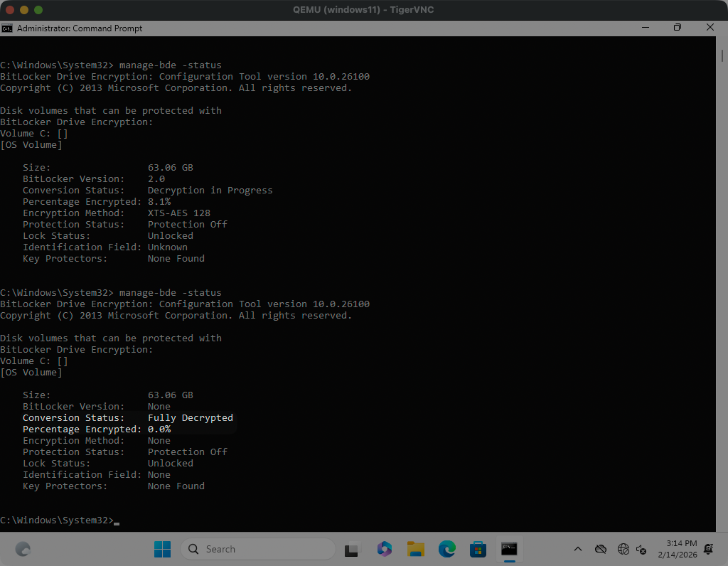Click the green TigerVNC window zoom button
This screenshot has width=728, height=566.
[38, 10]
